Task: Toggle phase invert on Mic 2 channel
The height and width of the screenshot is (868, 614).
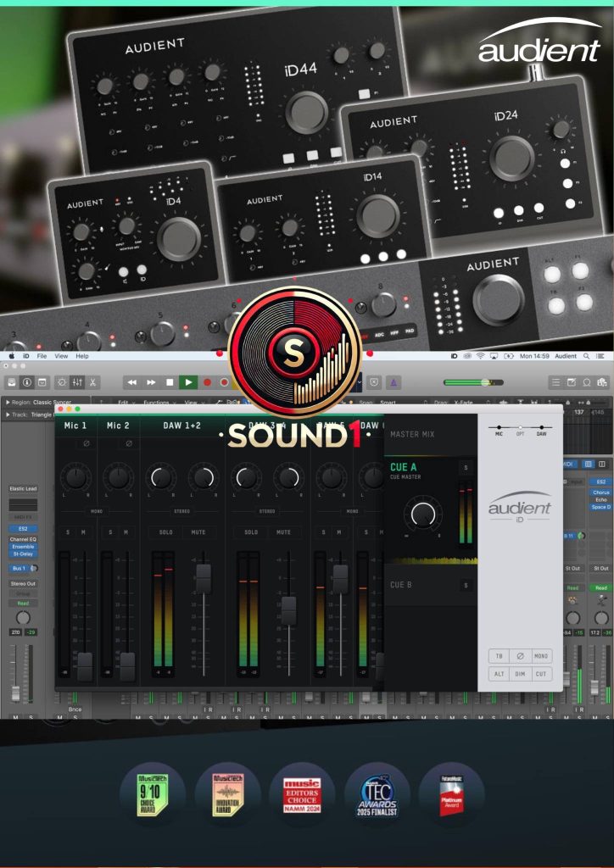Action: pyautogui.click(x=128, y=443)
